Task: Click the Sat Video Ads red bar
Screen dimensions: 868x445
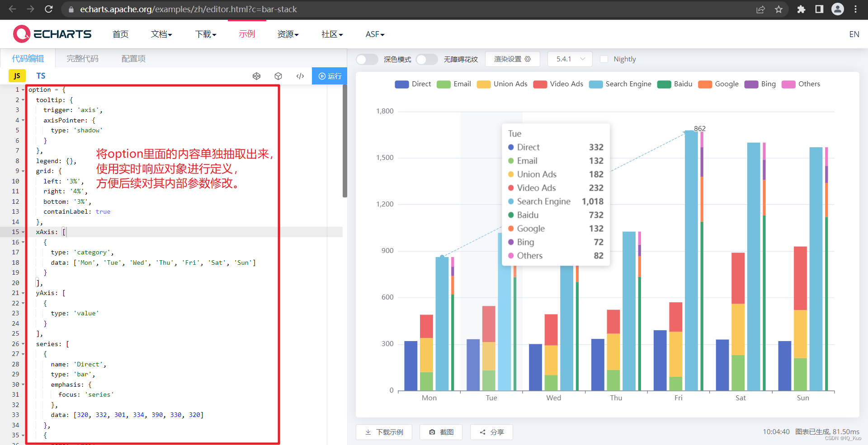Action: tap(738, 278)
